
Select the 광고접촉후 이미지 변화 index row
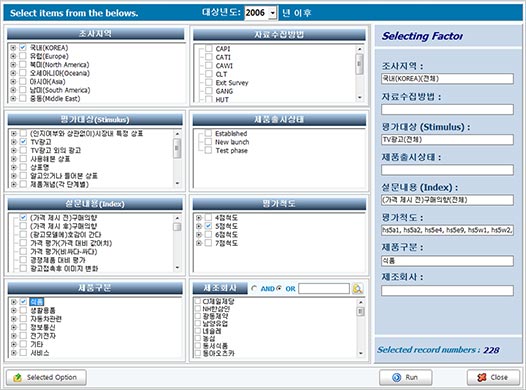click(64, 268)
